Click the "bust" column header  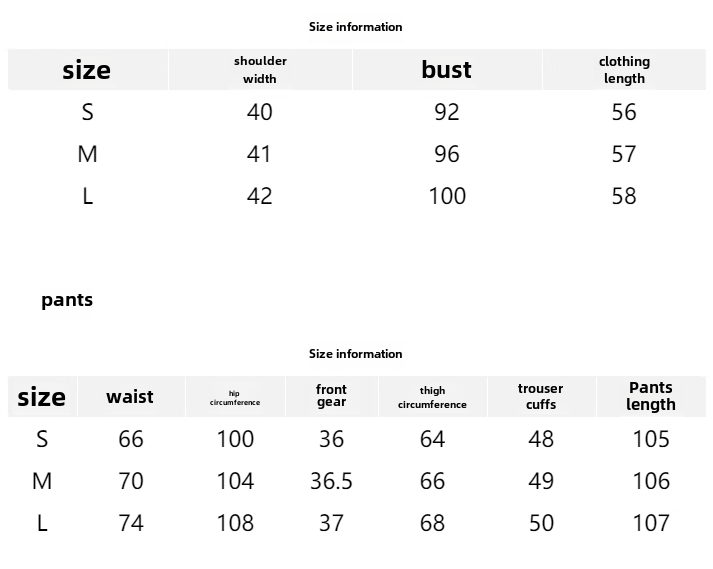[x=446, y=70]
